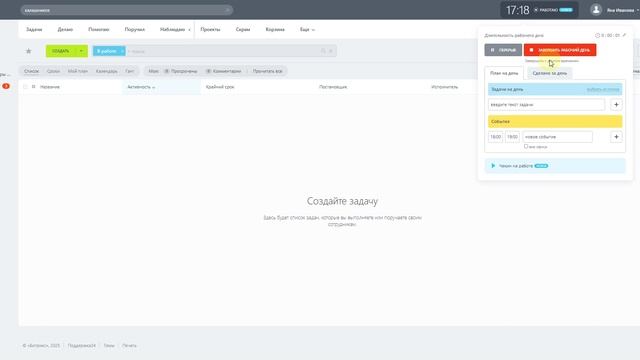Click the clock icon next to duration

(x=598, y=36)
